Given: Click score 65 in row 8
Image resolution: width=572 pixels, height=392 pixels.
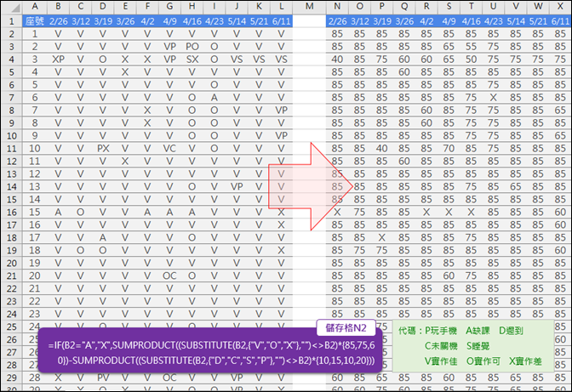Looking at the screenshot, I should [560, 110].
